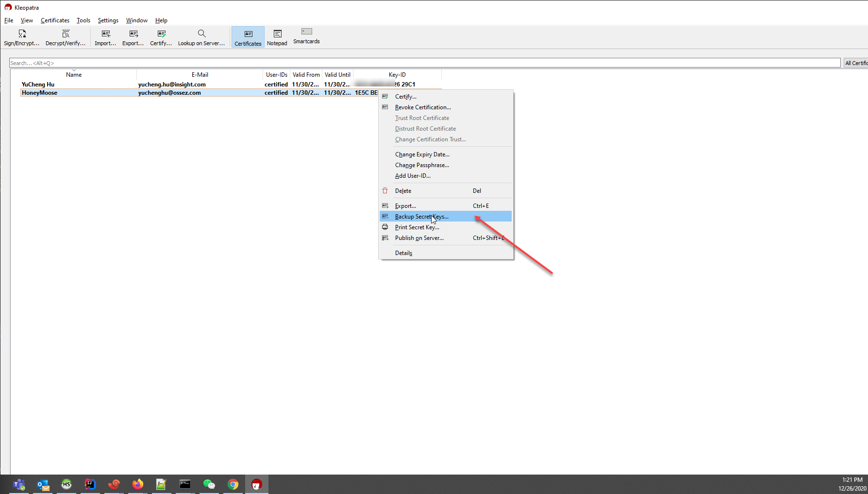This screenshot has height=494, width=868.
Task: Open the Window menu
Action: coord(137,20)
